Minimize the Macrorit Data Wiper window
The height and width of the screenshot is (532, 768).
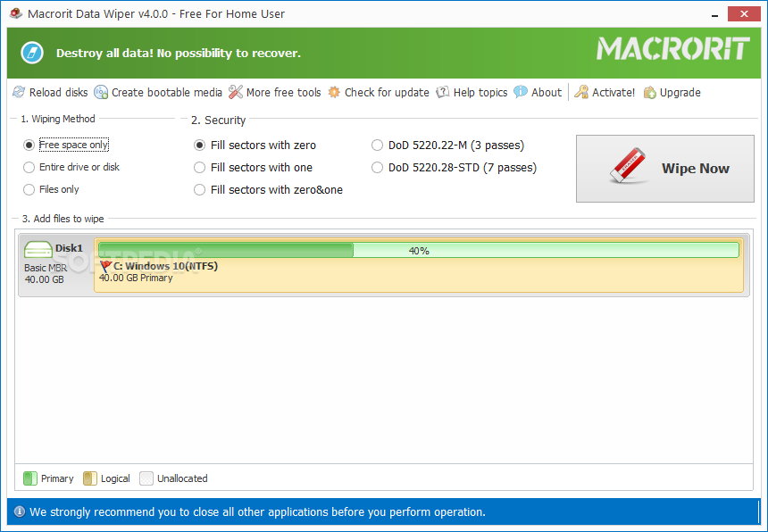[715, 15]
